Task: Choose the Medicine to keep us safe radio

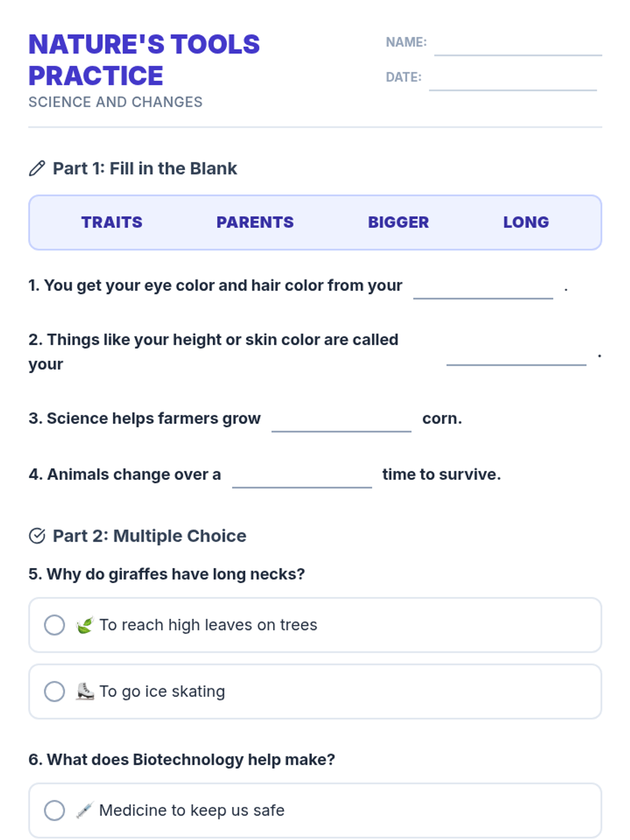Action: point(55,811)
